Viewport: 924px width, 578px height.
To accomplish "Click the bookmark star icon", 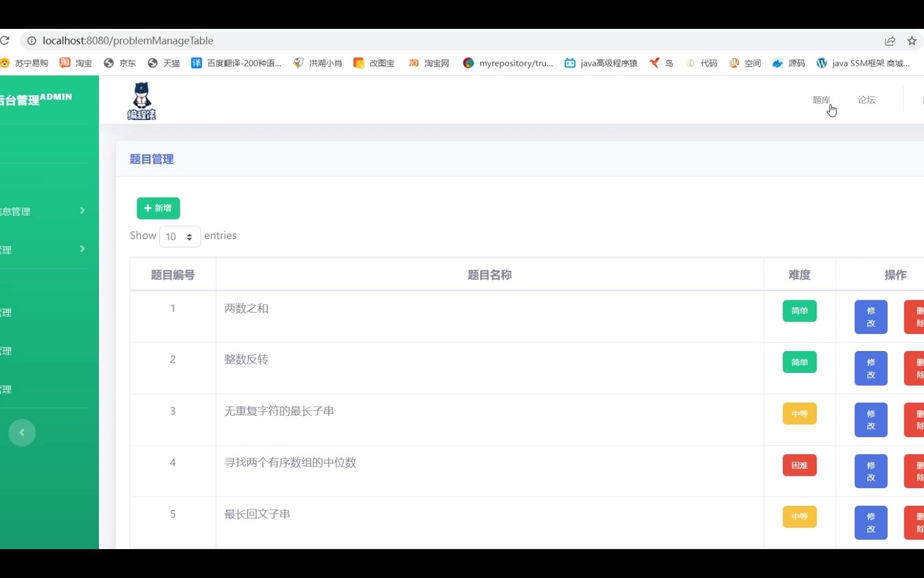I will pyautogui.click(x=912, y=41).
